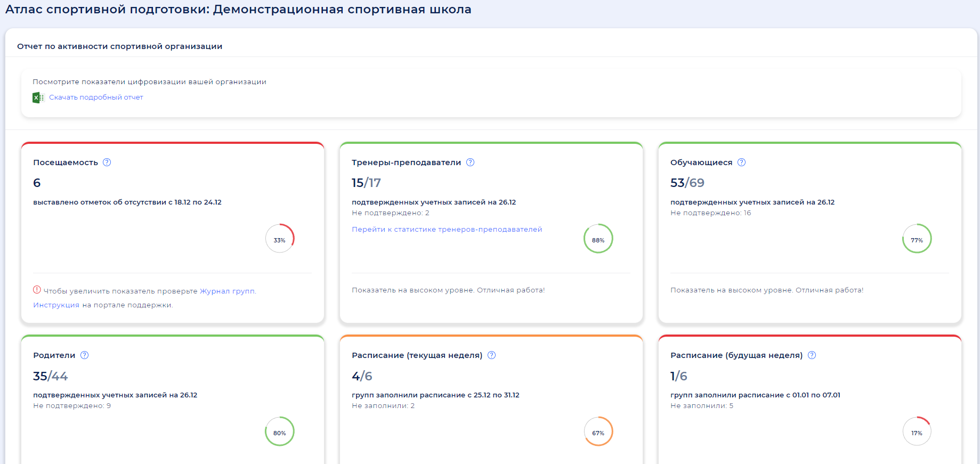980x464 pixels.
Task: Click the Excel file icon
Action: [38, 97]
